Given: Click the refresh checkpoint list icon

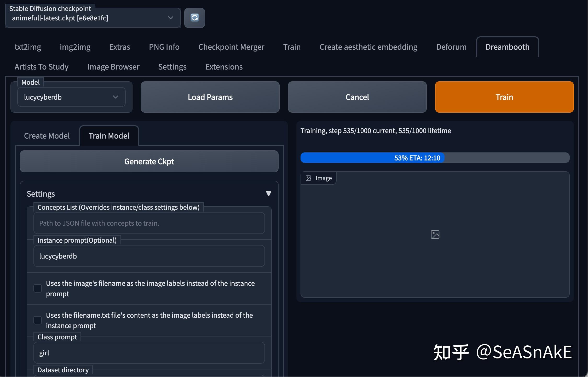Looking at the screenshot, I should (x=194, y=18).
